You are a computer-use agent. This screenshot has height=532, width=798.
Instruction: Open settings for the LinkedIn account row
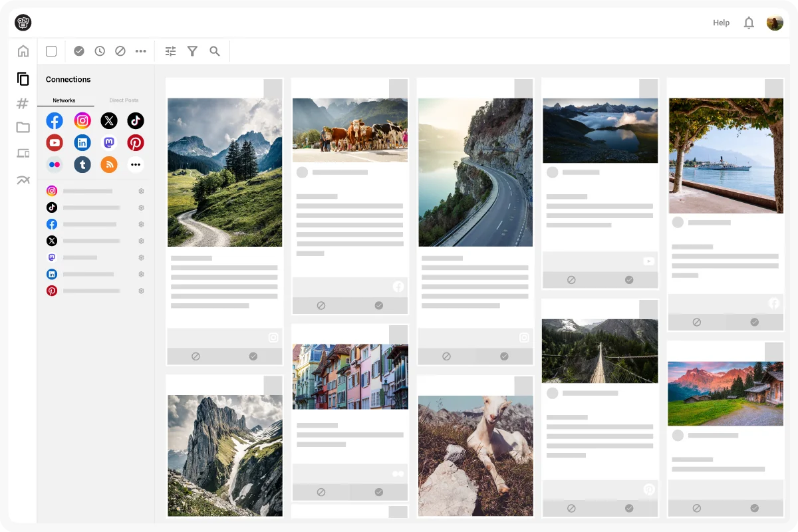141,274
